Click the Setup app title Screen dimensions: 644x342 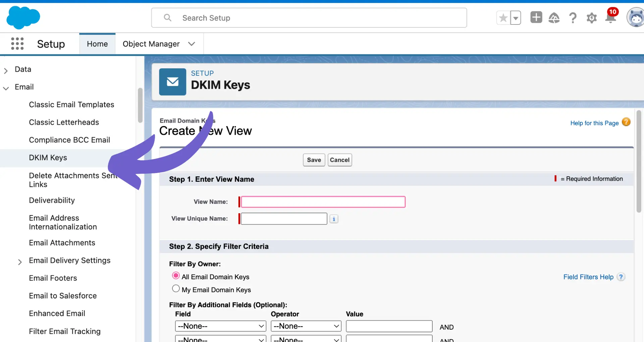pos(51,44)
